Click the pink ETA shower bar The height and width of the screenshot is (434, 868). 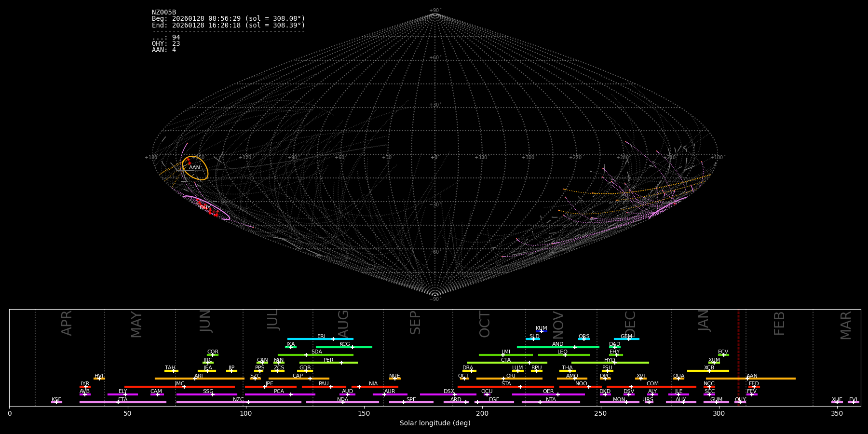click(123, 402)
